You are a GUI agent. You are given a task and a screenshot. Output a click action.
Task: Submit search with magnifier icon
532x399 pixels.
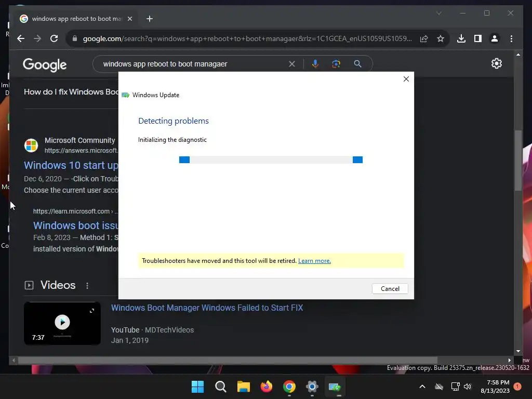pyautogui.click(x=357, y=64)
